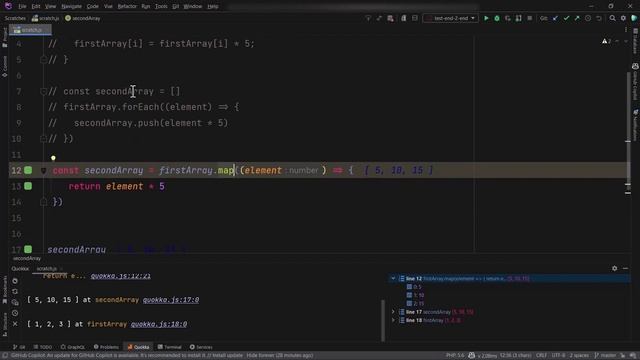Open the Quokka panel settings gear

tap(615, 268)
